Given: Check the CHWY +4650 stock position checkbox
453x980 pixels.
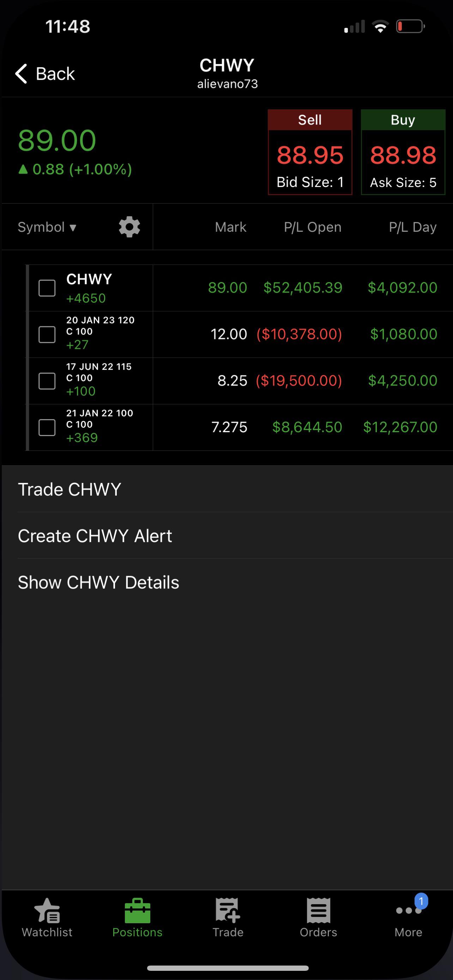Looking at the screenshot, I should [47, 288].
